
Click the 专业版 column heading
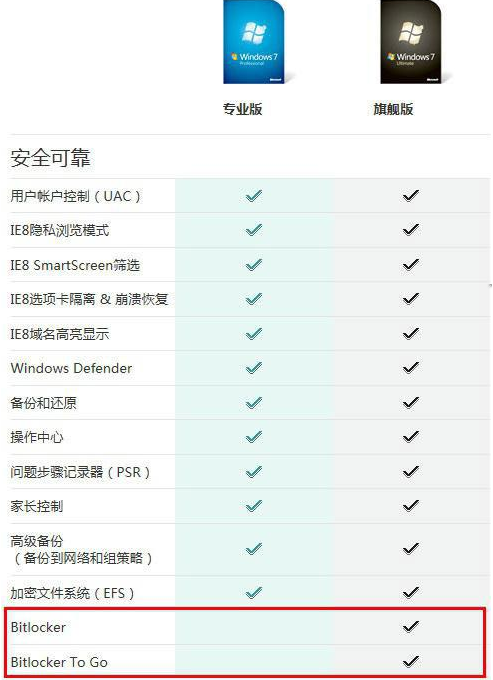coord(242,109)
